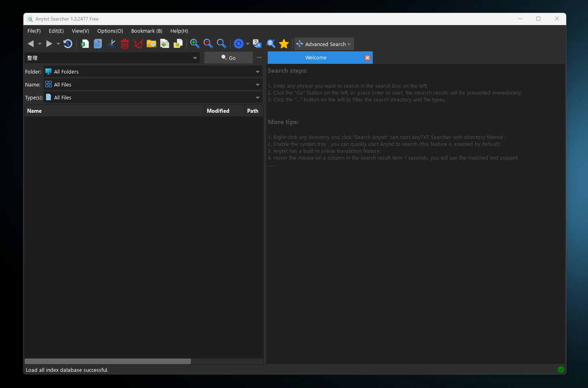This screenshot has height=388, width=588.
Task: Open the Type(s) All Files dropdown
Action: (x=257, y=98)
